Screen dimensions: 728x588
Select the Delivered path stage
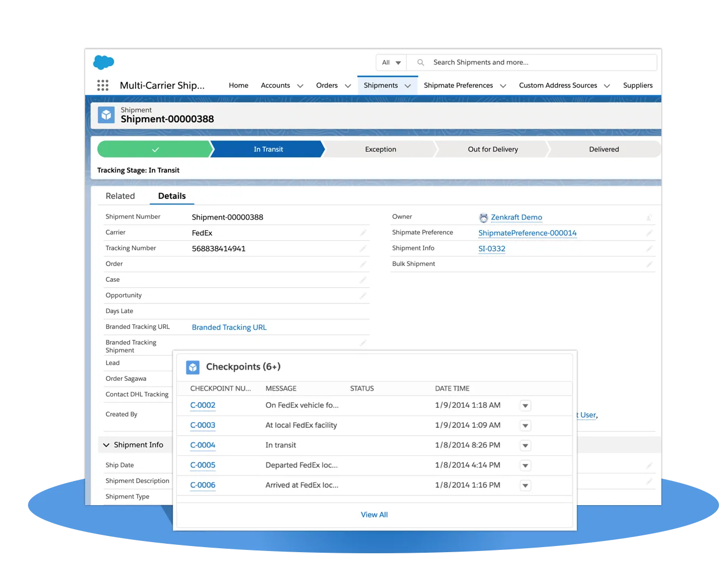click(604, 149)
